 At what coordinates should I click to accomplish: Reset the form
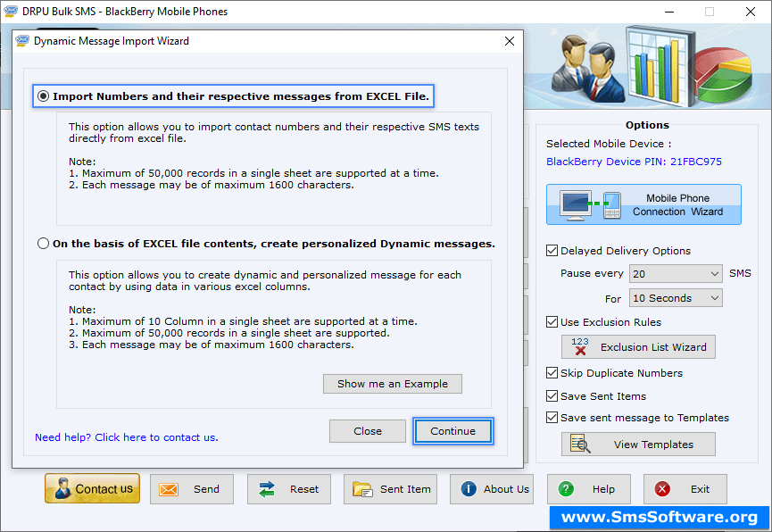pos(289,489)
